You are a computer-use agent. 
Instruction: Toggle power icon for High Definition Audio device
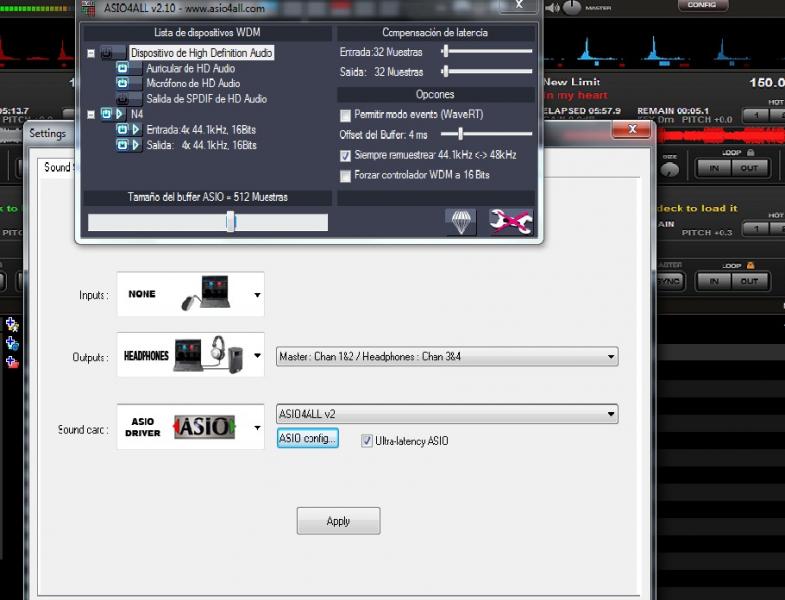tap(107, 53)
